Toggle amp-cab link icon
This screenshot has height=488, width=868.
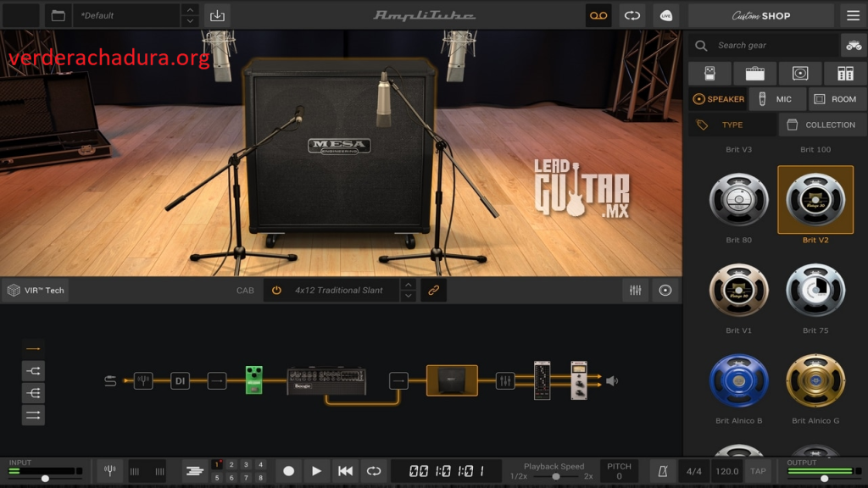(433, 291)
